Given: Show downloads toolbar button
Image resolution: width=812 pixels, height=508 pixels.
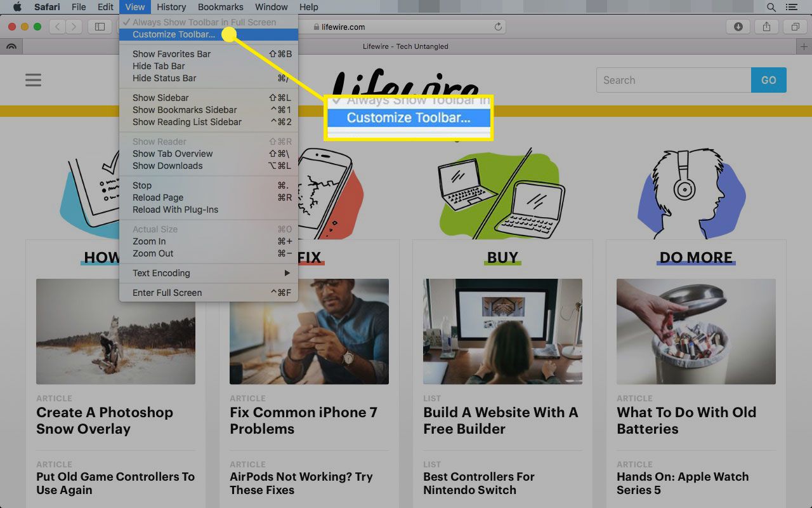Looking at the screenshot, I should click(738, 27).
